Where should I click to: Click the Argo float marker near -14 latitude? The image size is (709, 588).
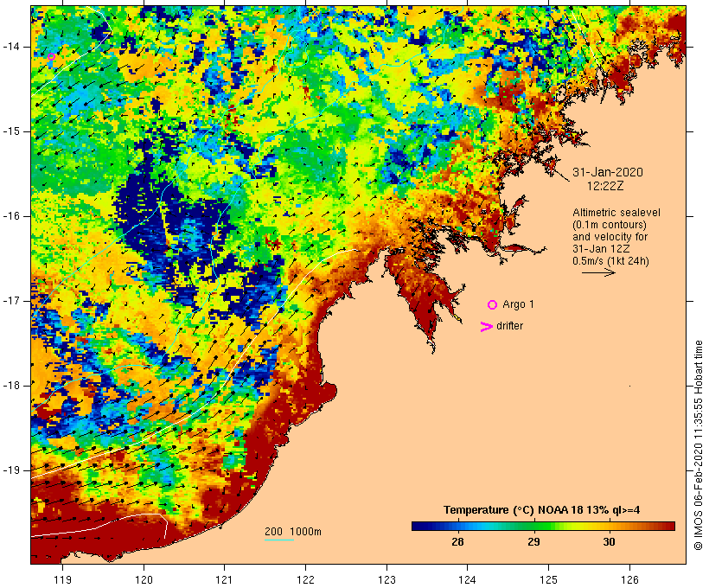(52, 56)
